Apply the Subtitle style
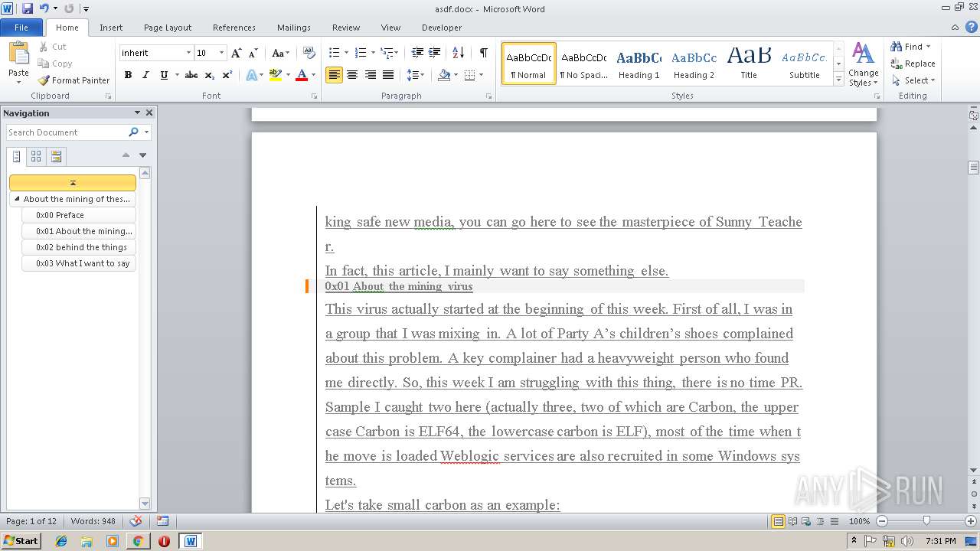The image size is (980, 551). [x=804, y=64]
